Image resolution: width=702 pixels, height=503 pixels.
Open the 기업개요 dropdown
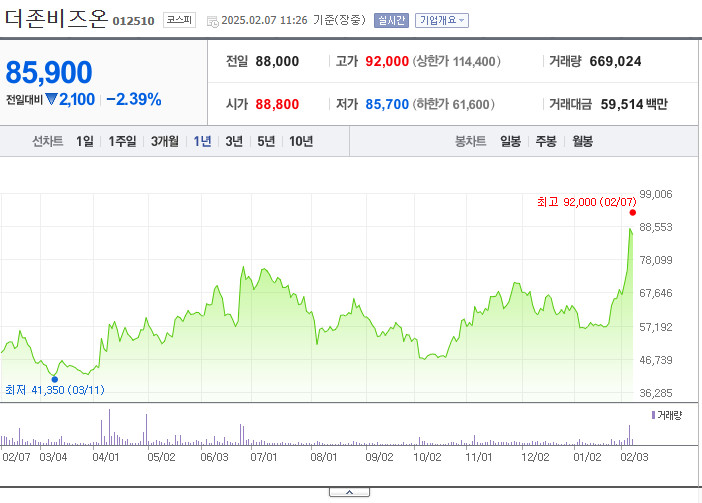coord(441,21)
